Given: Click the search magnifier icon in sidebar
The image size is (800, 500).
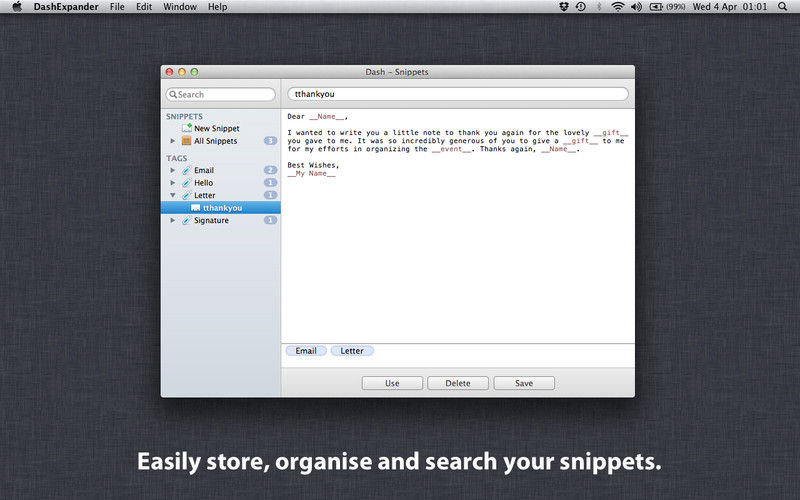Looking at the screenshot, I should tap(173, 94).
